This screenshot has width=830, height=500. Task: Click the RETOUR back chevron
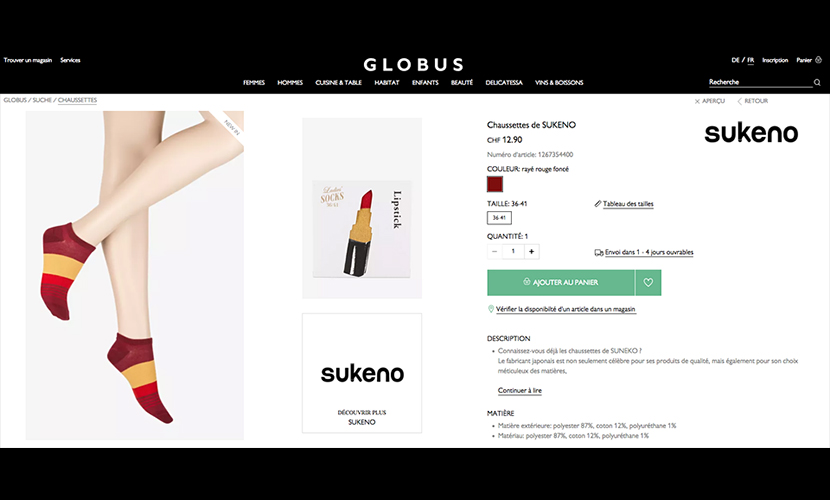click(x=739, y=101)
